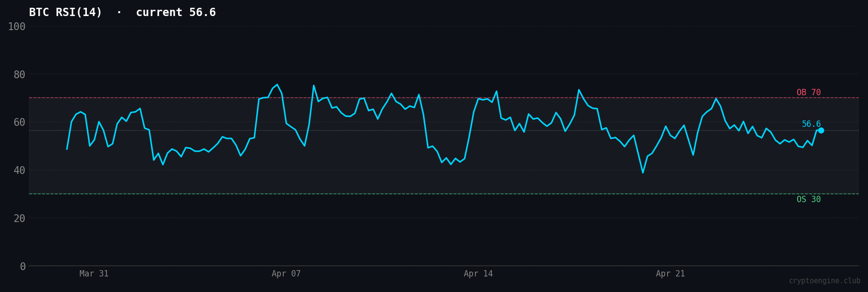The image size is (868, 292).
Task: Click the green OS 30 oversold label
Action: pos(808,200)
